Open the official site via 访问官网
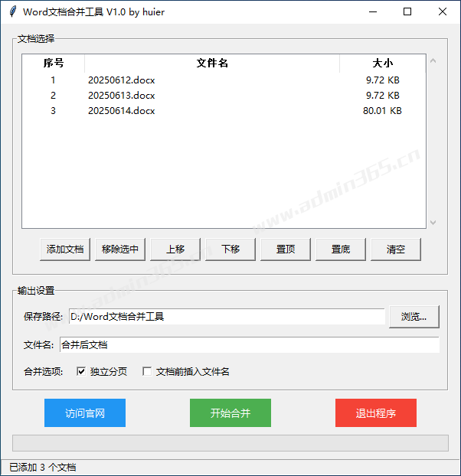This screenshot has width=461, height=476. click(x=85, y=412)
